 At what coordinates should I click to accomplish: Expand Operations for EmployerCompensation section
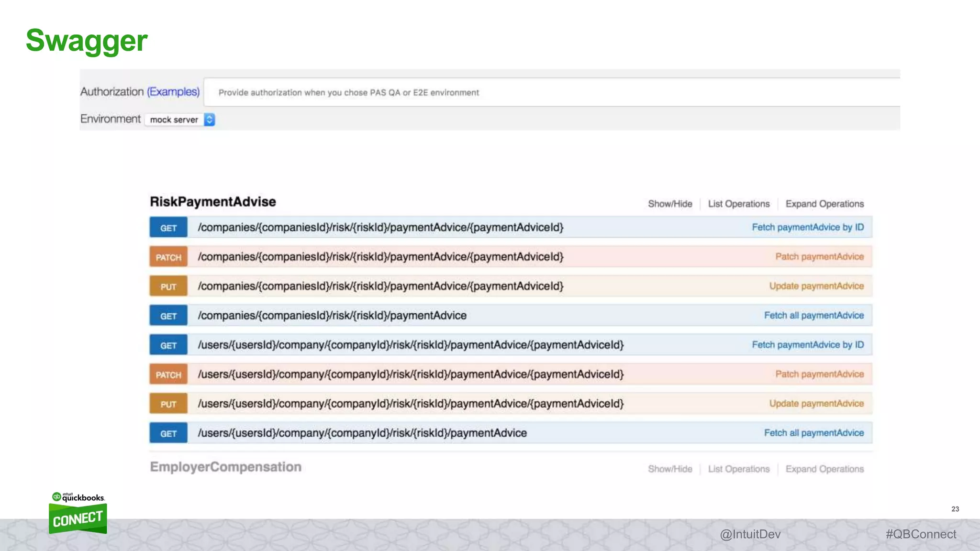pyautogui.click(x=824, y=469)
